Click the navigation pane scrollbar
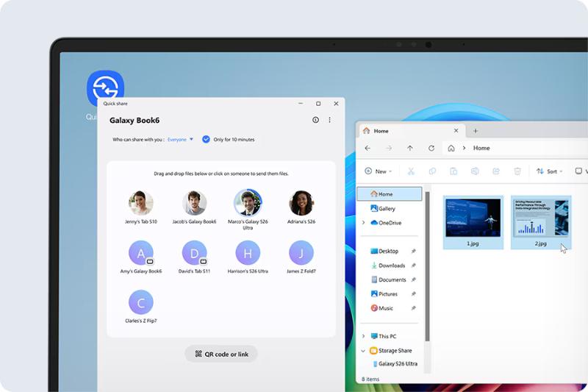Viewport: 588px width, 392px height. (x=427, y=266)
